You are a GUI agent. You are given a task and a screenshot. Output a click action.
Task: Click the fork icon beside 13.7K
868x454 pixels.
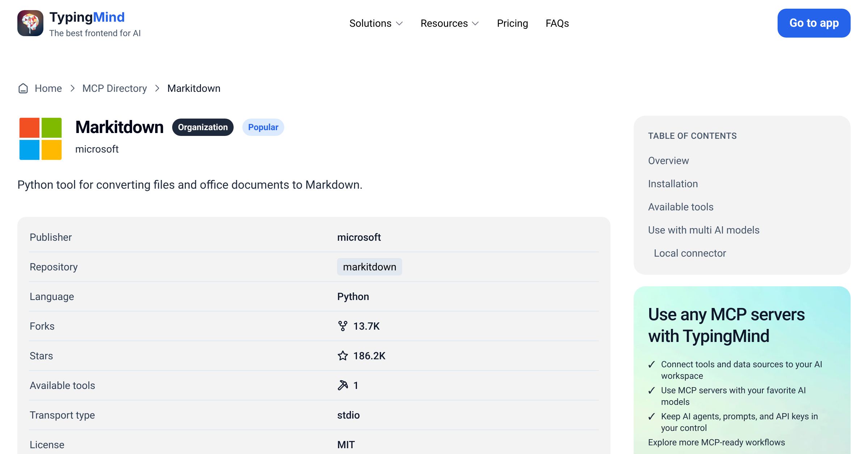point(342,326)
